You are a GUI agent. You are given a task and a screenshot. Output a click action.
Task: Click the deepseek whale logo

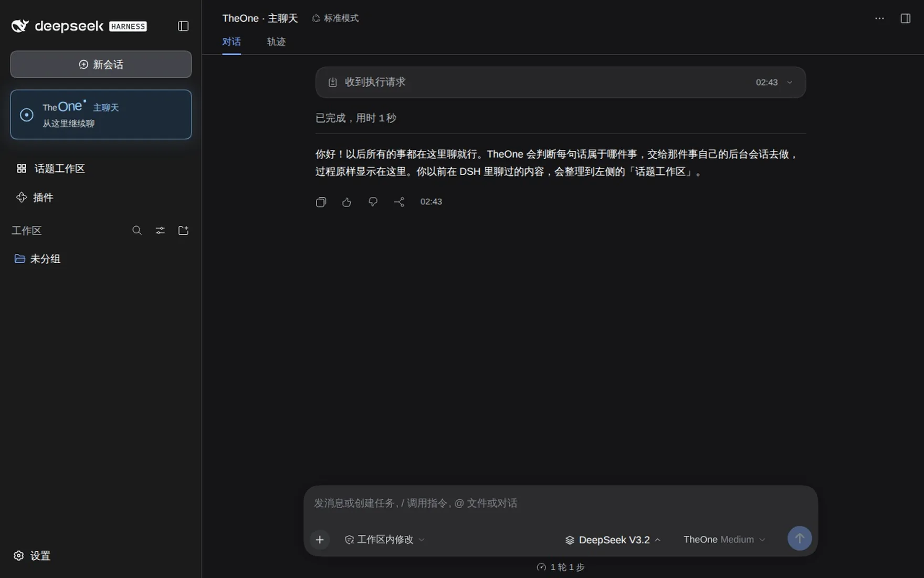(x=20, y=26)
